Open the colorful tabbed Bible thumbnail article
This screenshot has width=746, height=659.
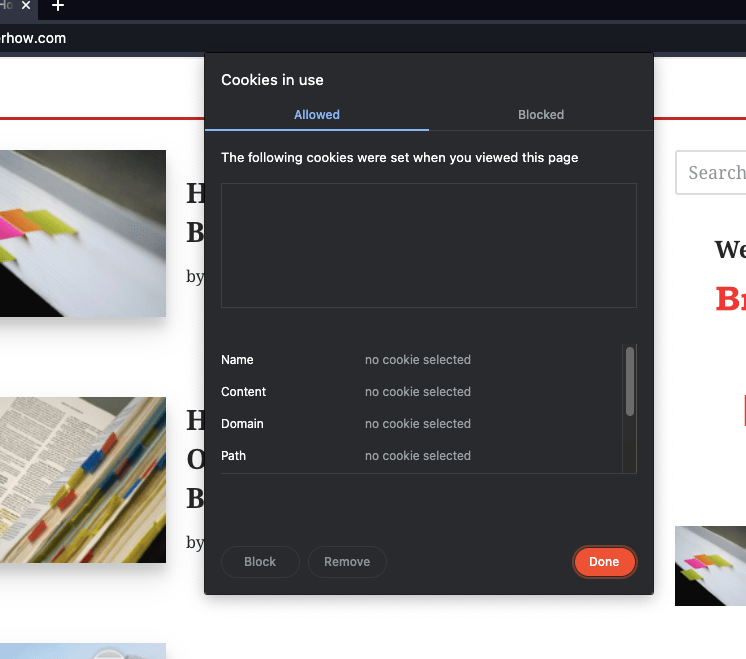(x=83, y=480)
